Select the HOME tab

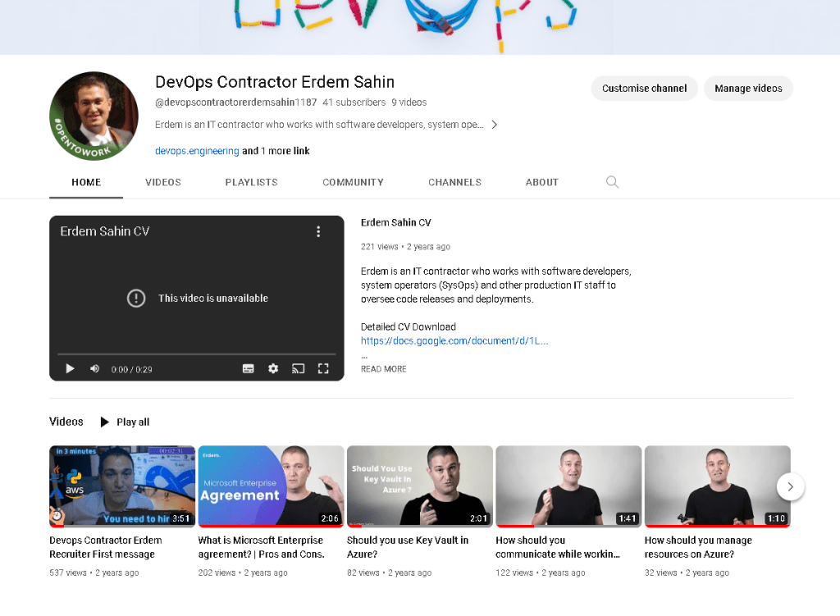[x=86, y=182]
